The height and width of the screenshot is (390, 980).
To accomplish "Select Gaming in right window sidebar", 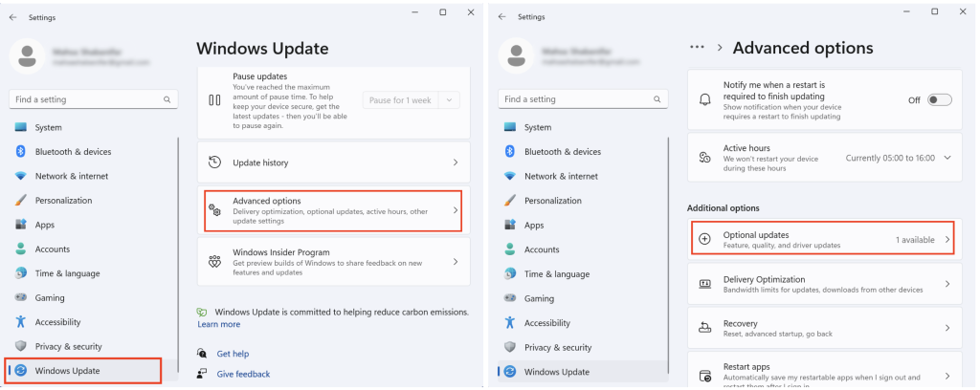I will [x=583, y=298].
